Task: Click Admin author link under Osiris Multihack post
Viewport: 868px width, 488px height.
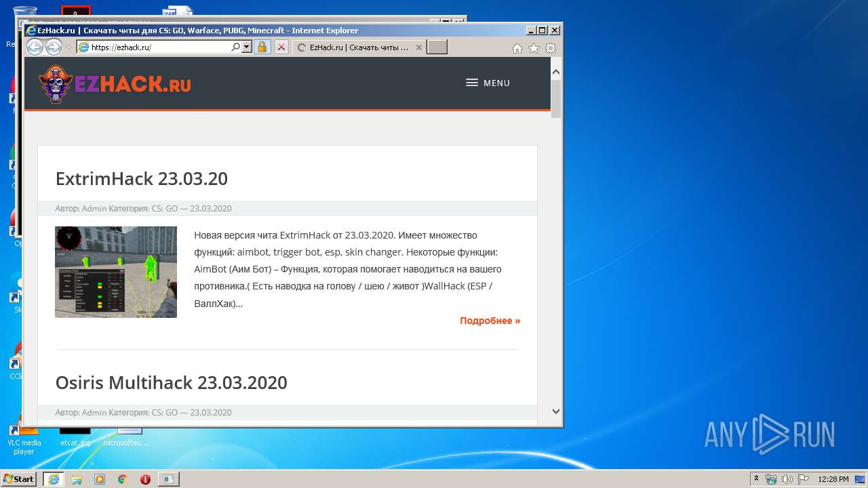Action: tap(94, 413)
